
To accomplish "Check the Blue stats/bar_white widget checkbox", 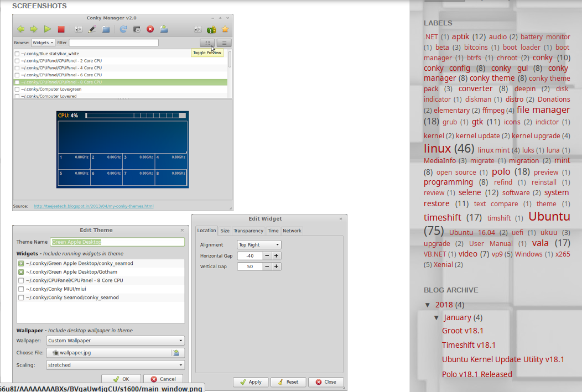I will 17,54.
